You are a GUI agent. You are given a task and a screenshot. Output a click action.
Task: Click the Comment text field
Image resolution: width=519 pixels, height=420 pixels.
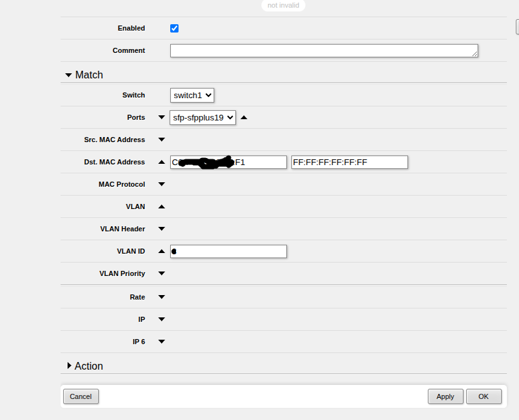324,51
